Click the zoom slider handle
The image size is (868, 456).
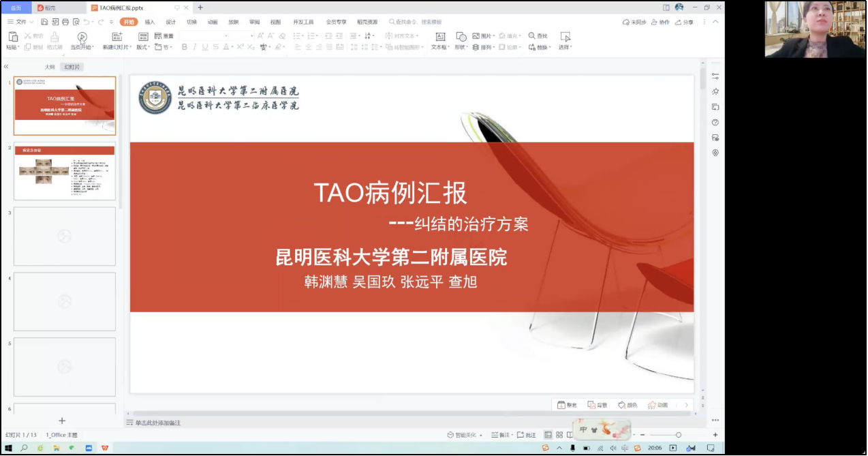click(678, 435)
